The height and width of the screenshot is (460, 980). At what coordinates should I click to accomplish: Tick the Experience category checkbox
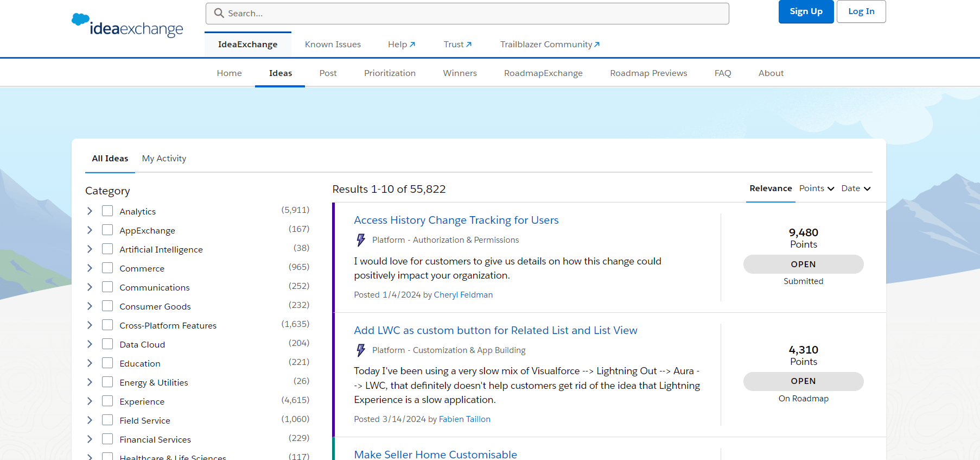[x=107, y=401]
